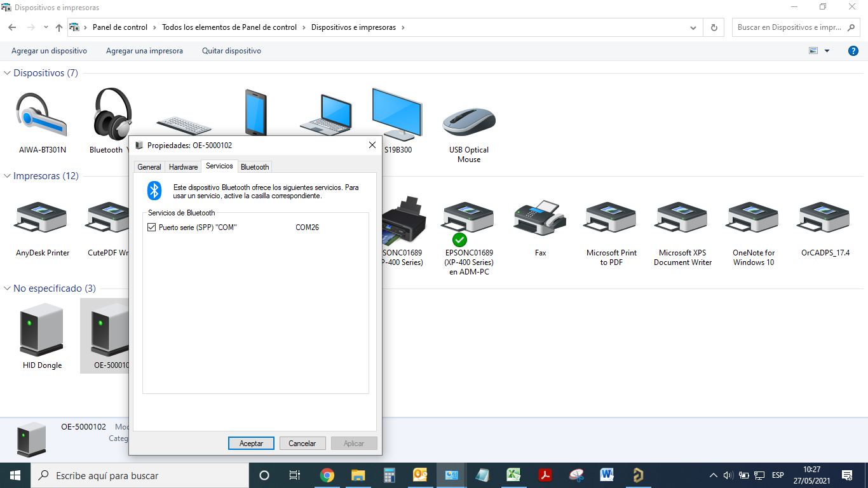The height and width of the screenshot is (488, 868).
Task: Click the Buscar en Dispositivos search field
Action: click(796, 27)
